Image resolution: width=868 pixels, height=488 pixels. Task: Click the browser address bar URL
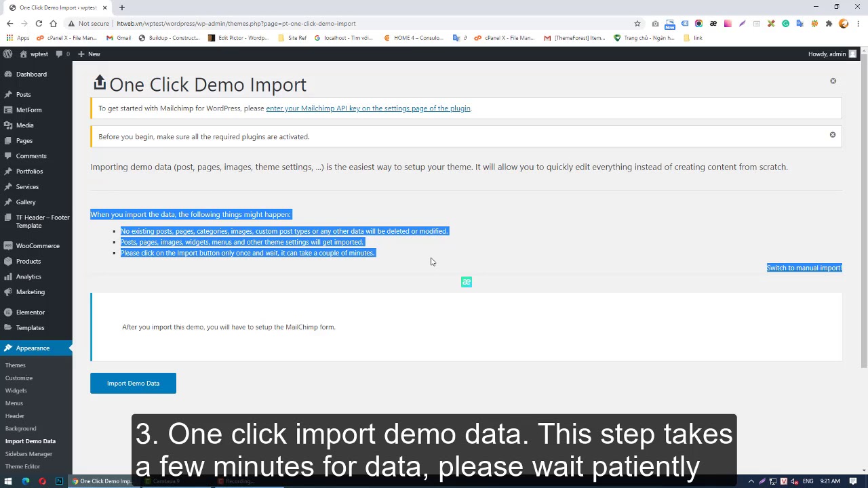coord(236,24)
